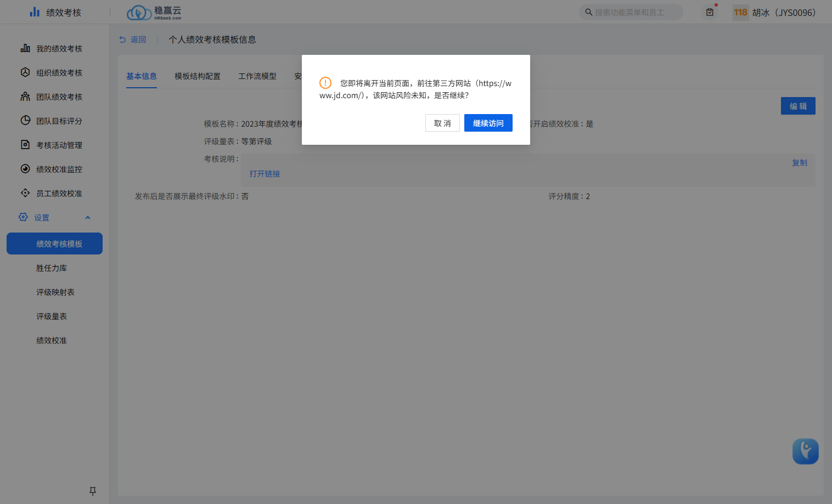Image resolution: width=832 pixels, height=504 pixels.
Task: Collapse the 设置 menu section
Action: (x=87, y=218)
